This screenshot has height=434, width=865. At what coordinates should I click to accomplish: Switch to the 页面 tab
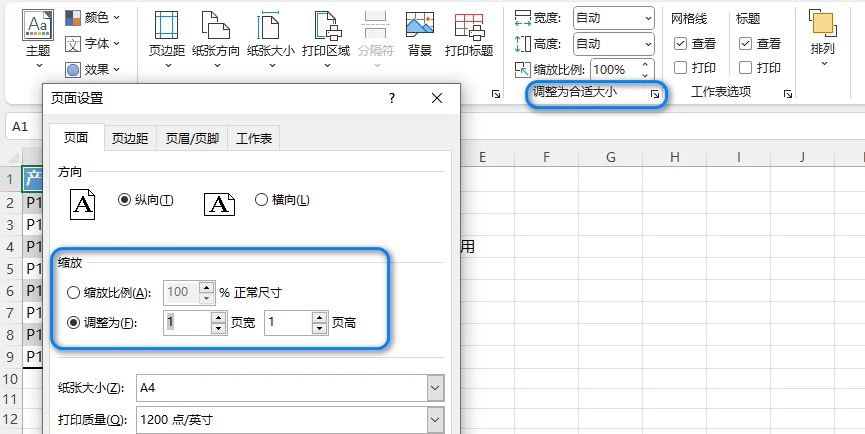[x=76, y=138]
